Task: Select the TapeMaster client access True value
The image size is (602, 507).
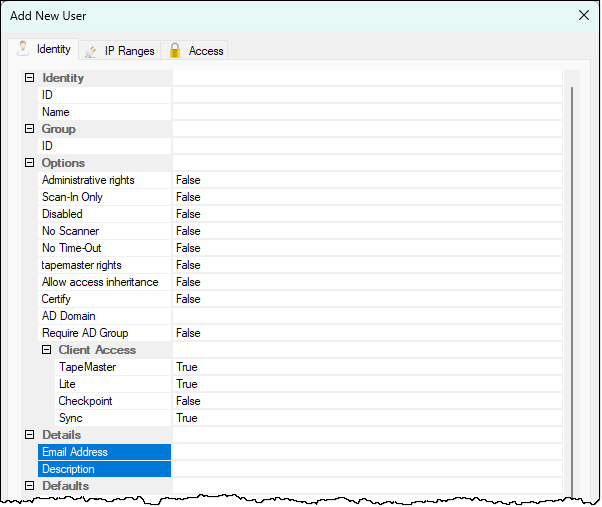Action: (366, 367)
